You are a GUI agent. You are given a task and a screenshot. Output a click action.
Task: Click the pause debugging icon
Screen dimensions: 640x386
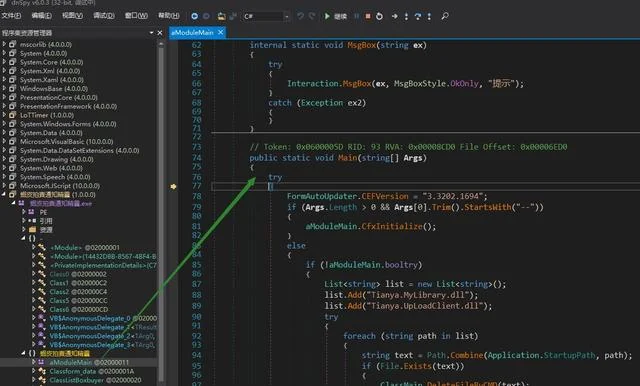[x=357, y=16]
